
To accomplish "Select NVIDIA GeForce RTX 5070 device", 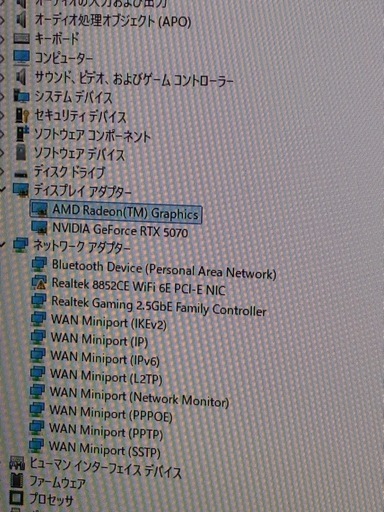I will 120,230.
